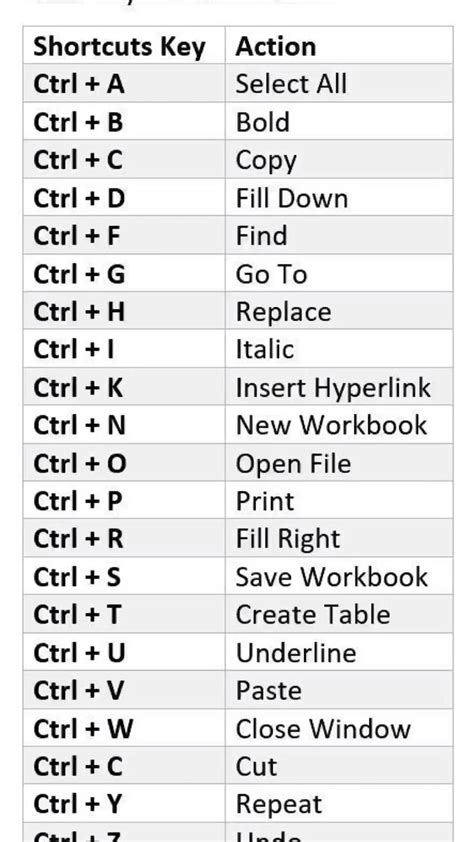The width and height of the screenshot is (474, 842).
Task: Click the Save Workbook action cell
Action: (x=339, y=576)
